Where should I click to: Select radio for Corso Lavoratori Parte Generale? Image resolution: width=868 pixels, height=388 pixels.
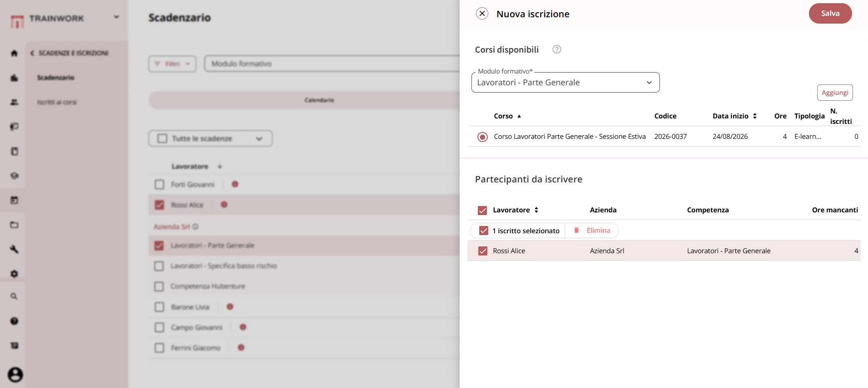click(482, 137)
